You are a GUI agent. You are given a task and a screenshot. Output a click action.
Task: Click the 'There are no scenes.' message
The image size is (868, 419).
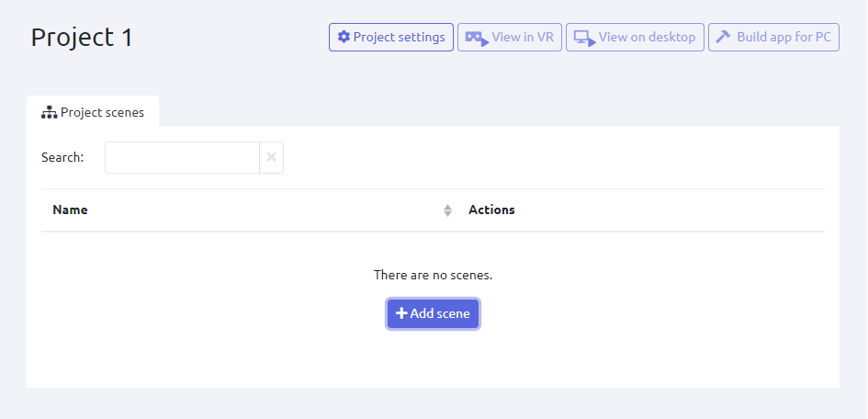(433, 275)
